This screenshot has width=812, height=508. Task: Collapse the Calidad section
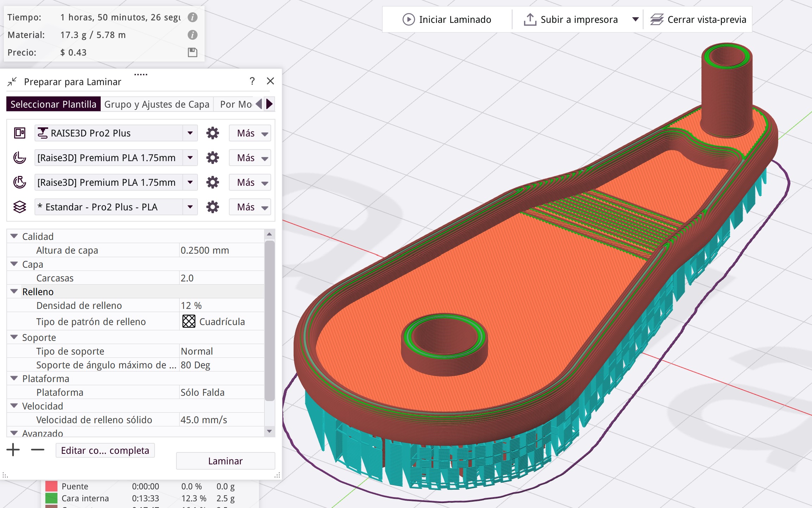pos(14,236)
